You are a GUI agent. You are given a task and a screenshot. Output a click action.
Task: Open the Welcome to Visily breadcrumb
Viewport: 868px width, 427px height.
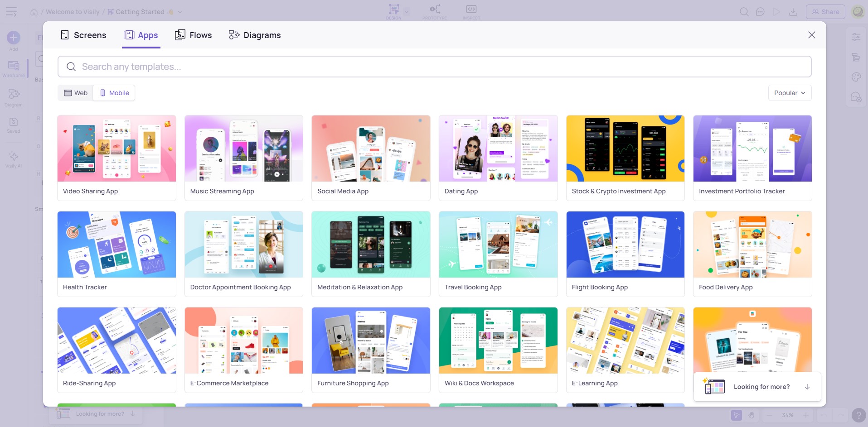pos(73,12)
